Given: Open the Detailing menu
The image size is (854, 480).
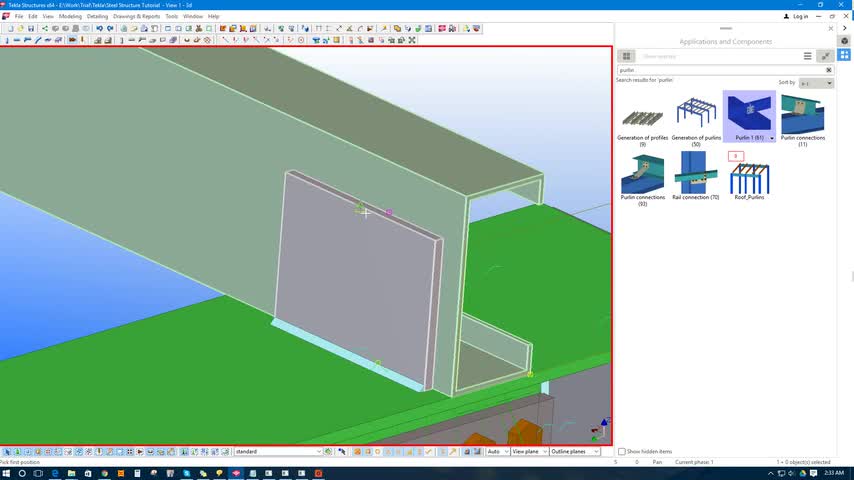Looking at the screenshot, I should [x=97, y=16].
